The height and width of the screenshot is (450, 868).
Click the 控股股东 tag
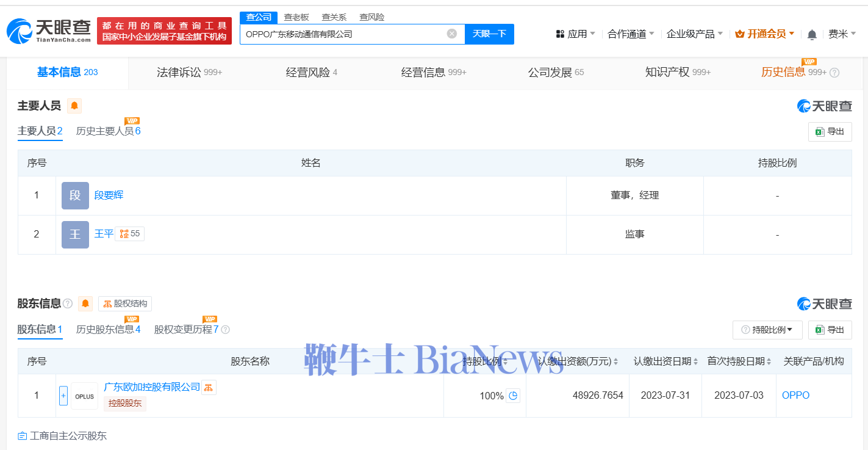(125, 404)
